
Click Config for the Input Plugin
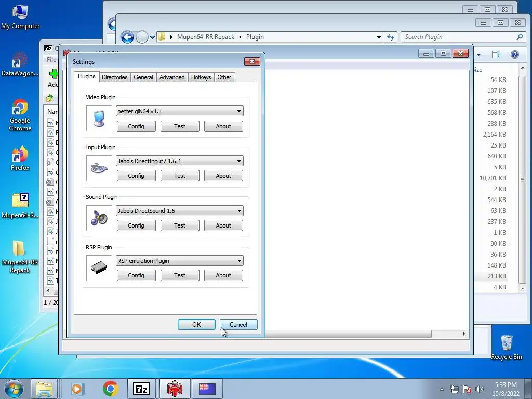pos(136,176)
